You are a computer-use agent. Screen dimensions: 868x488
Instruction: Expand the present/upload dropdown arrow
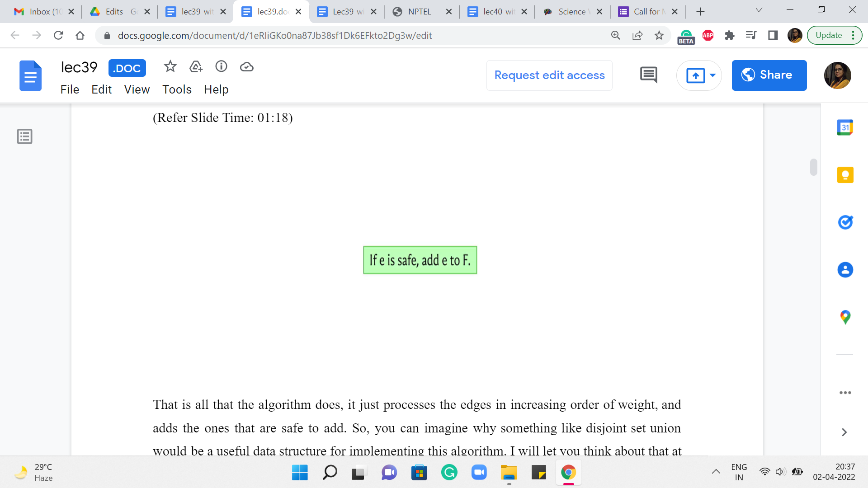[x=713, y=75]
